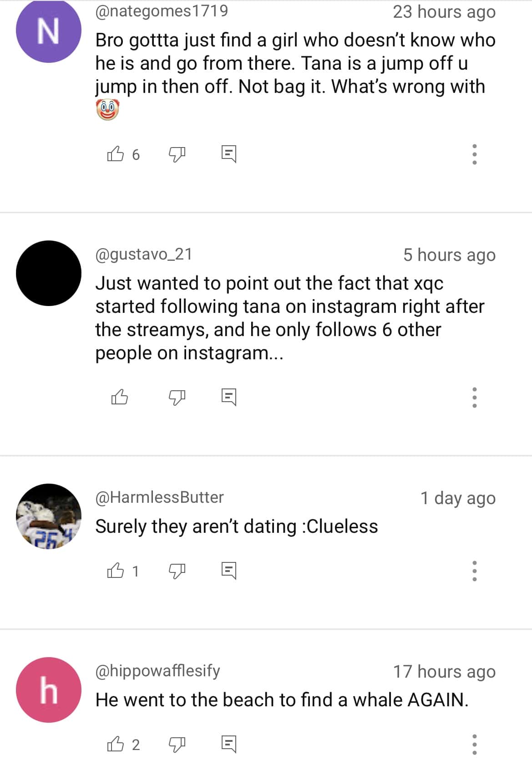The height and width of the screenshot is (771, 532).
Task: Like the @hippowafflesify whale comment
Action: [x=116, y=744]
